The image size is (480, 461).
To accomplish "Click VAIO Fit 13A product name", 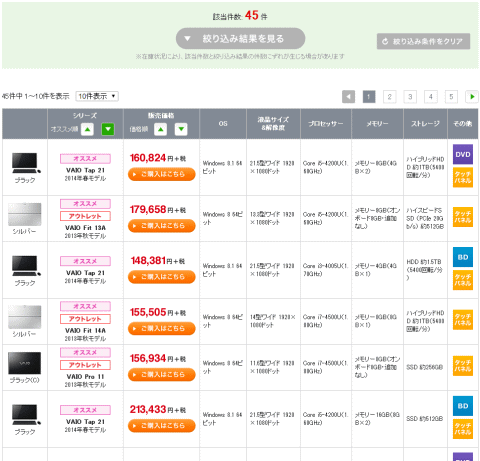I will 85,228.
